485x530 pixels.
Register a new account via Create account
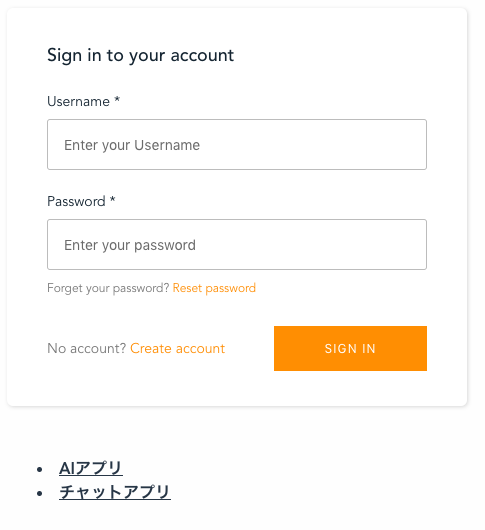tap(177, 348)
